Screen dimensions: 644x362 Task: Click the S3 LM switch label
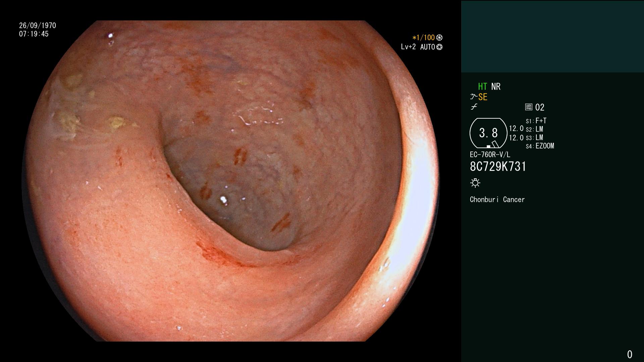[535, 137]
